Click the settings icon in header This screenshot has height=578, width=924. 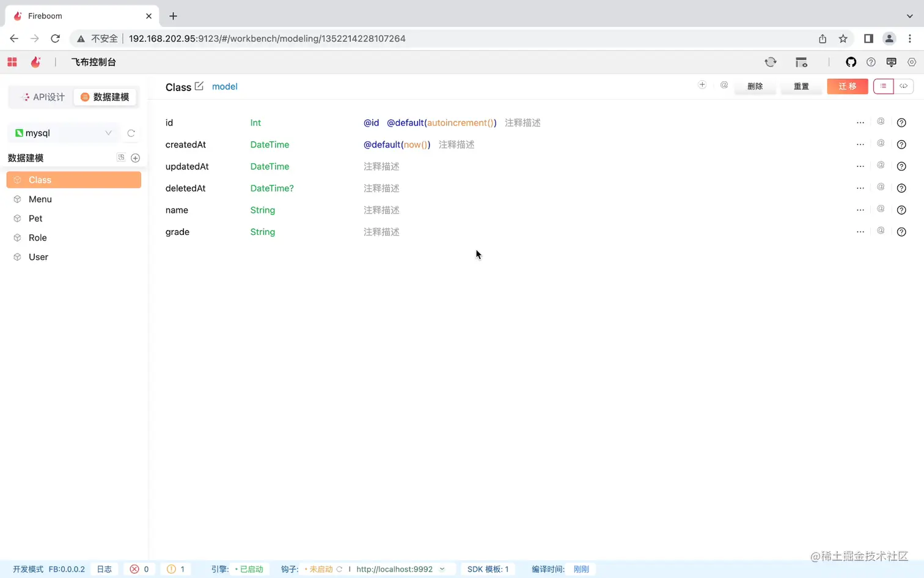point(912,62)
